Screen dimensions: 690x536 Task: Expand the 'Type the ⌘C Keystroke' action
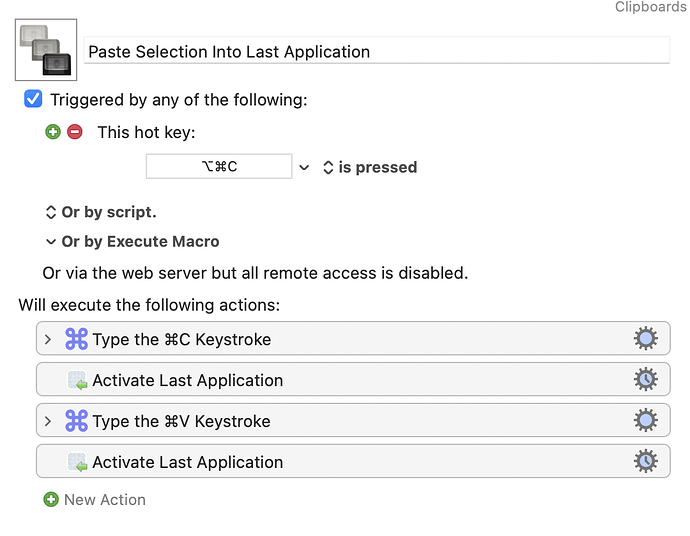(48, 339)
